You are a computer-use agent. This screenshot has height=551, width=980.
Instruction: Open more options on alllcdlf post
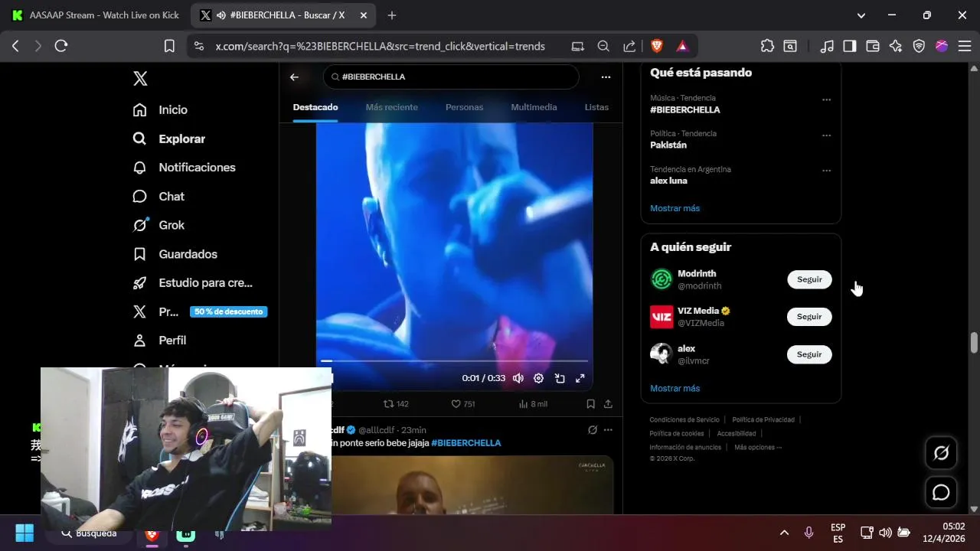pyautogui.click(x=608, y=430)
